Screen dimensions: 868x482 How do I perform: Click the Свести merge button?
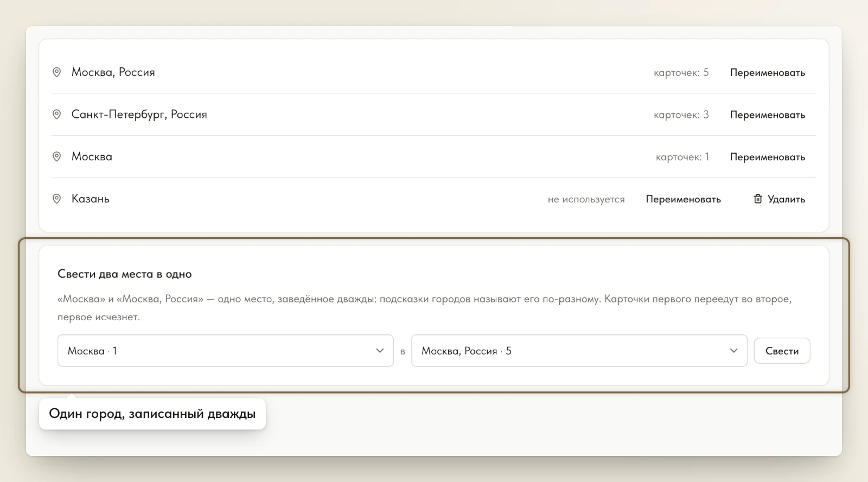click(782, 351)
